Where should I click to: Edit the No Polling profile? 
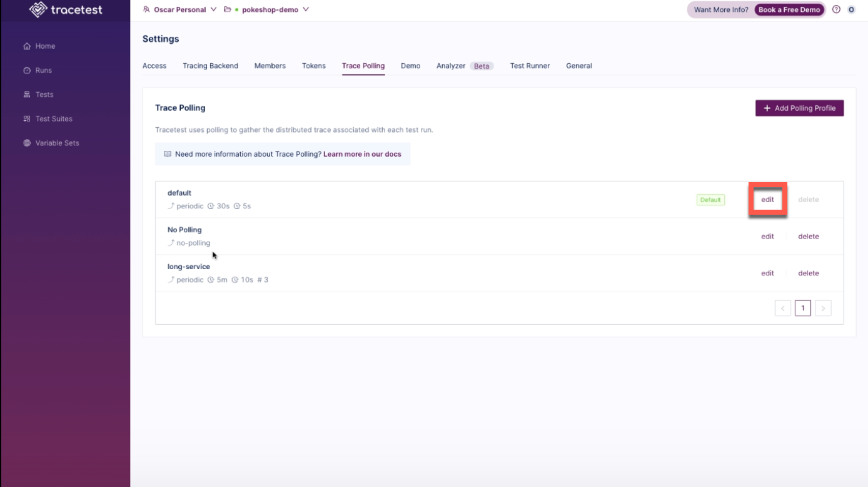click(x=767, y=237)
